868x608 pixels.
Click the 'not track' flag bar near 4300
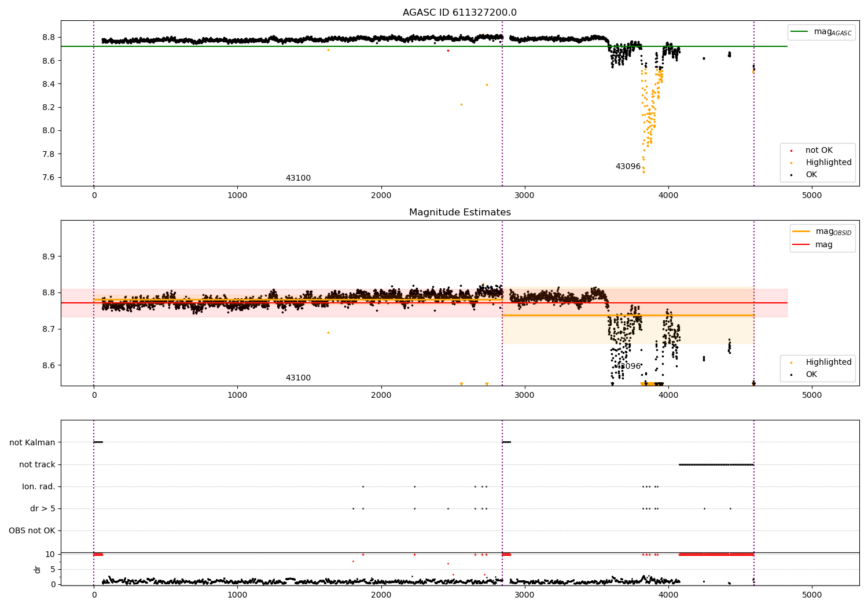[x=716, y=464]
